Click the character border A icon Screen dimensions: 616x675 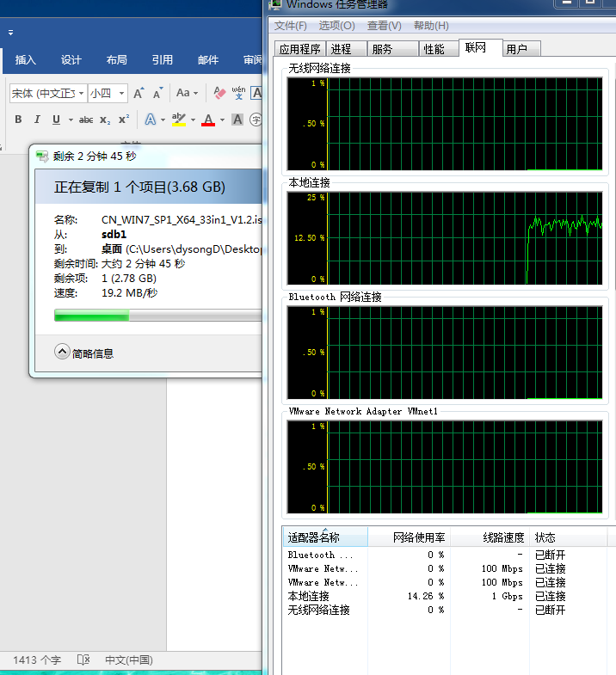256,93
